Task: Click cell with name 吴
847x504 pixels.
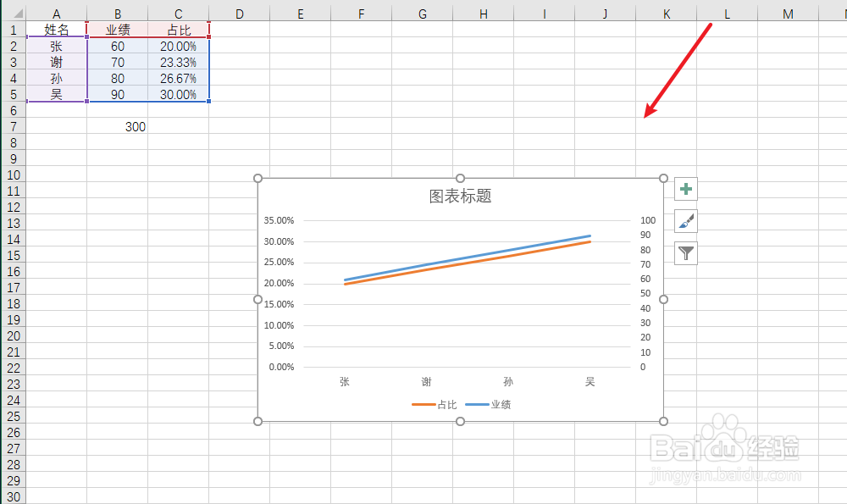Action: 56,94
